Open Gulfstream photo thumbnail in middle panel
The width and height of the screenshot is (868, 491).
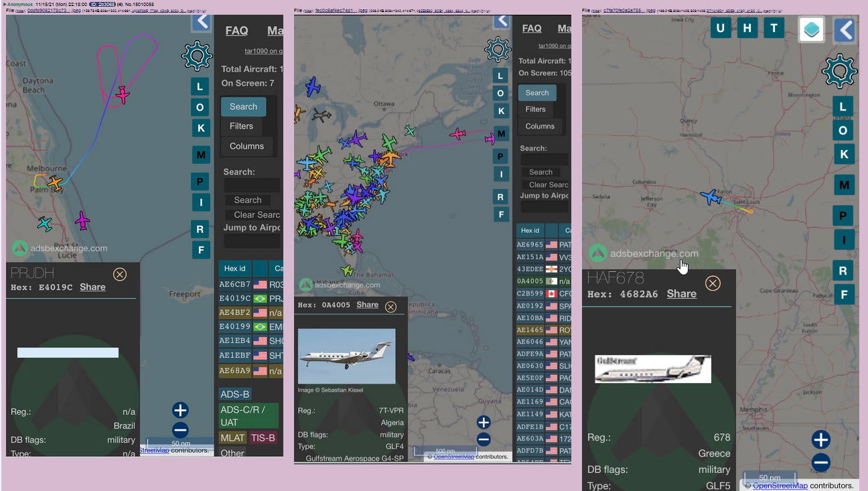point(346,356)
